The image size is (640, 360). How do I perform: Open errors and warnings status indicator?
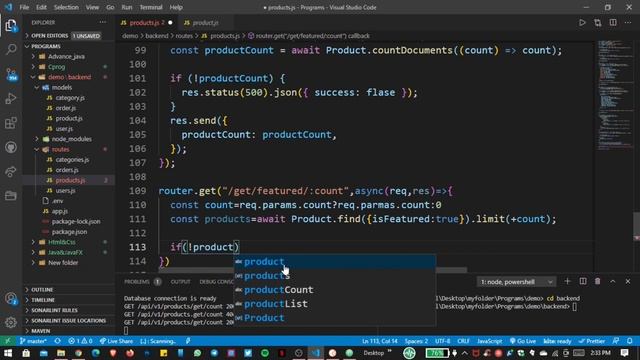click(80, 341)
